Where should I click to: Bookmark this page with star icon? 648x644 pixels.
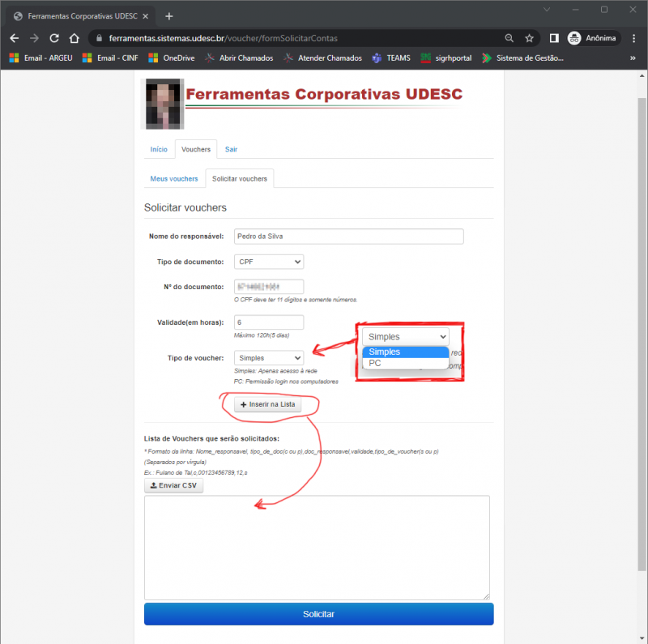(529, 38)
